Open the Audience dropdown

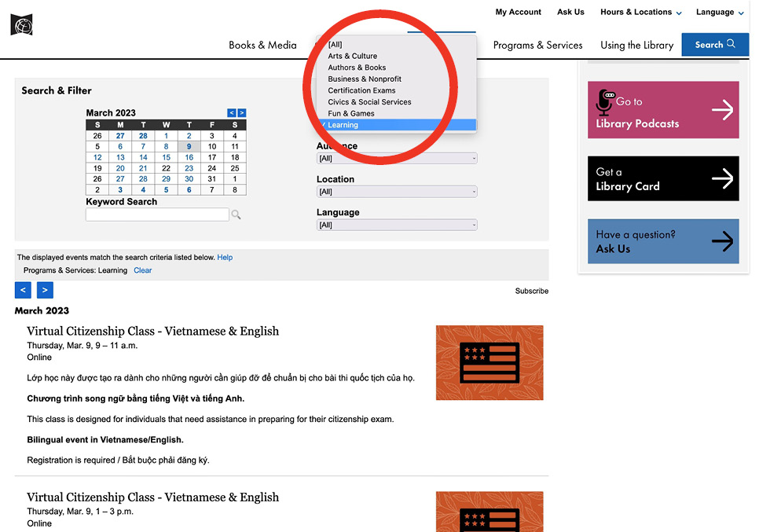click(x=396, y=158)
